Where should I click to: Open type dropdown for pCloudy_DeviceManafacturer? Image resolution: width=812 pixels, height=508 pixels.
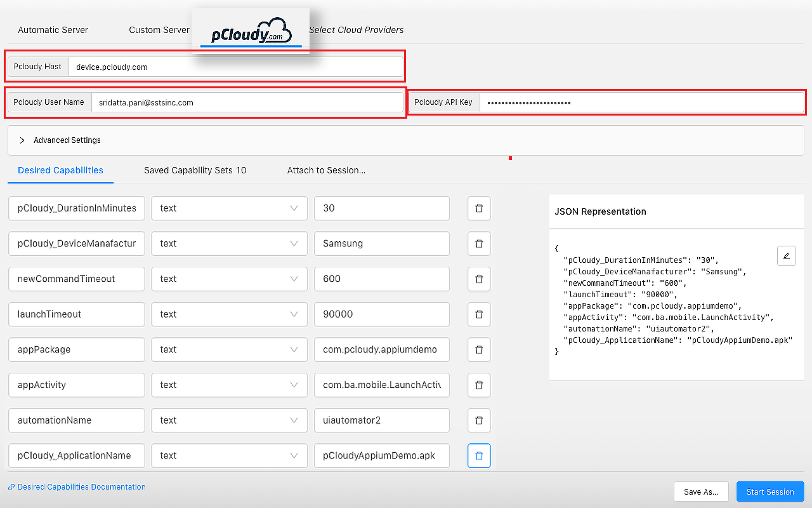230,244
